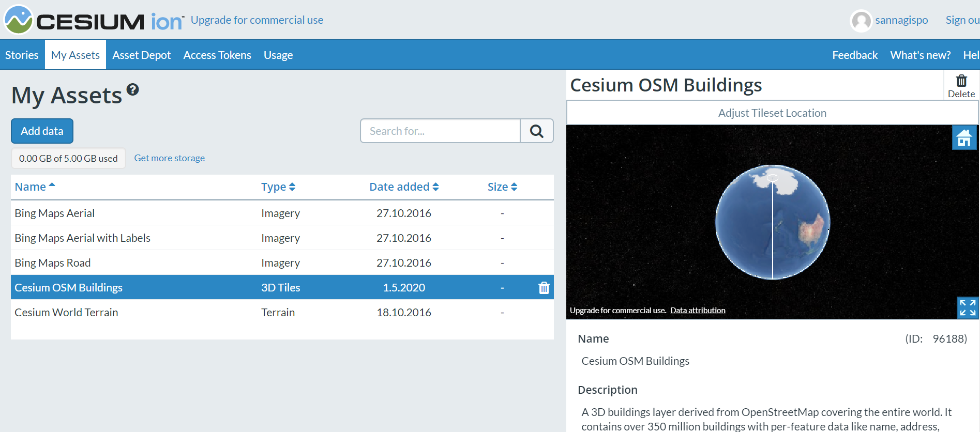980x432 pixels.
Task: Click the sannagispo username link
Action: (901, 20)
